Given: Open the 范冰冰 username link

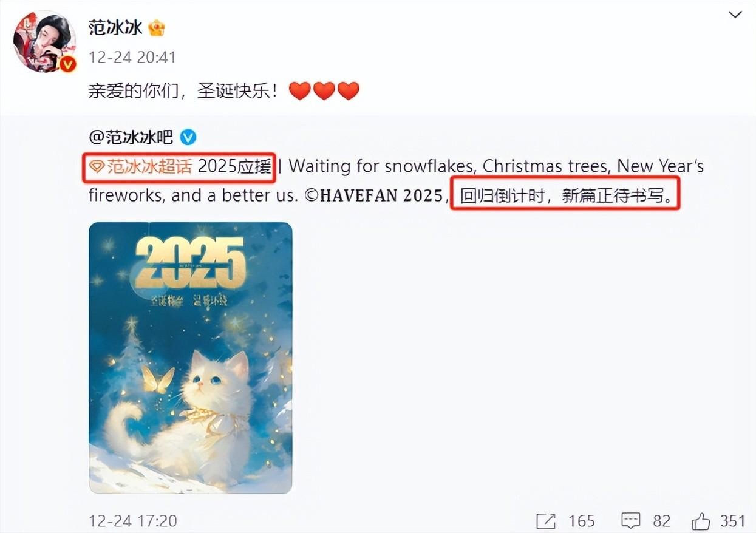Looking at the screenshot, I should 115,28.
